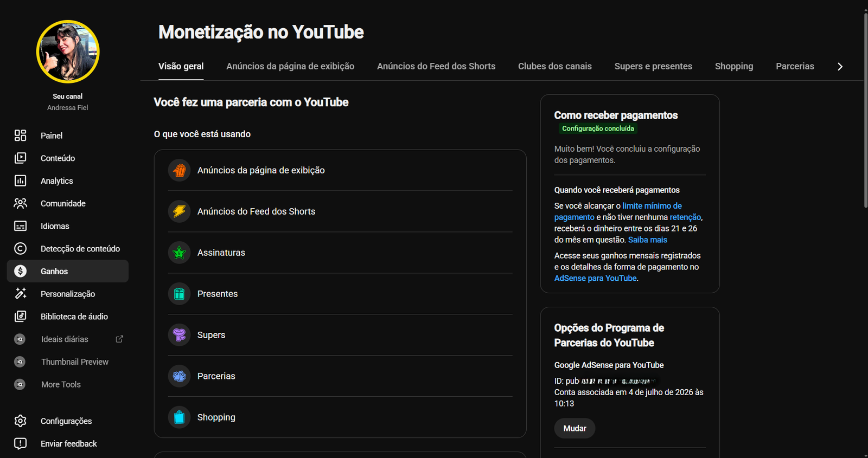Switch to the Clubes dos canais tab

[x=555, y=66]
